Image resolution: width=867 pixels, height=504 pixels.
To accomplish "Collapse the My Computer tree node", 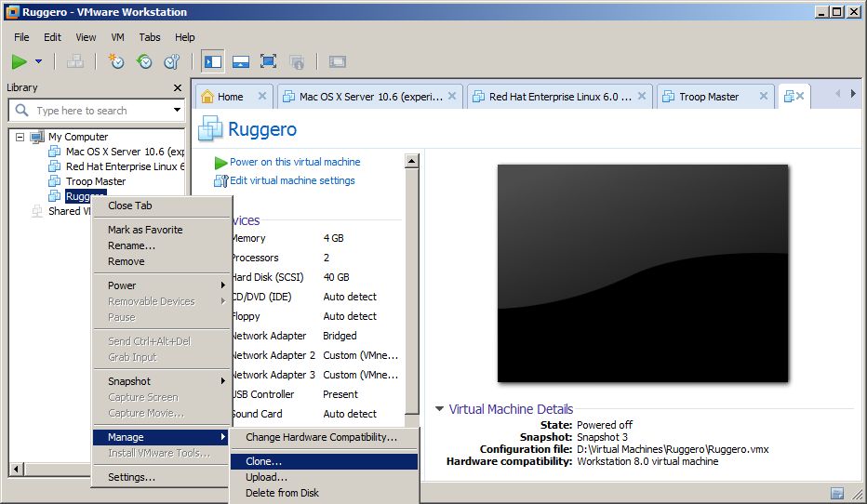I will (x=20, y=137).
